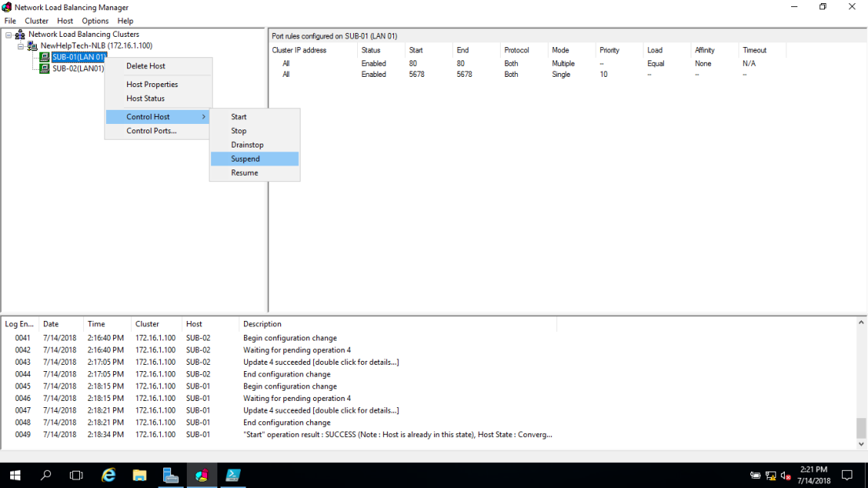Open the Action Center notifications icon

click(x=847, y=475)
